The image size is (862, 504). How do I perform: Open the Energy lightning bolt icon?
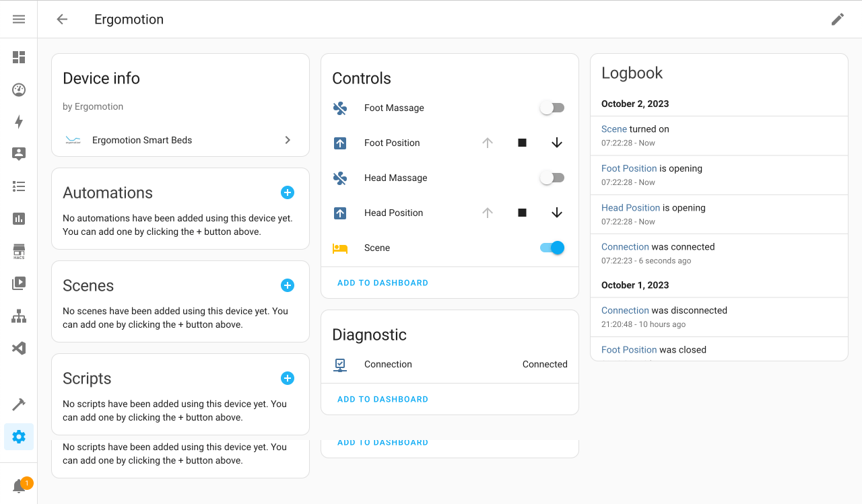[x=19, y=122]
